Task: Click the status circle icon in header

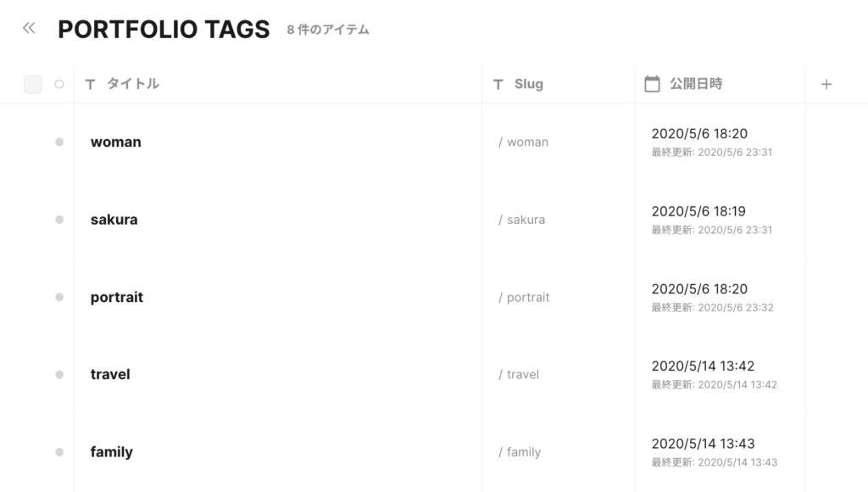Action: (x=59, y=84)
